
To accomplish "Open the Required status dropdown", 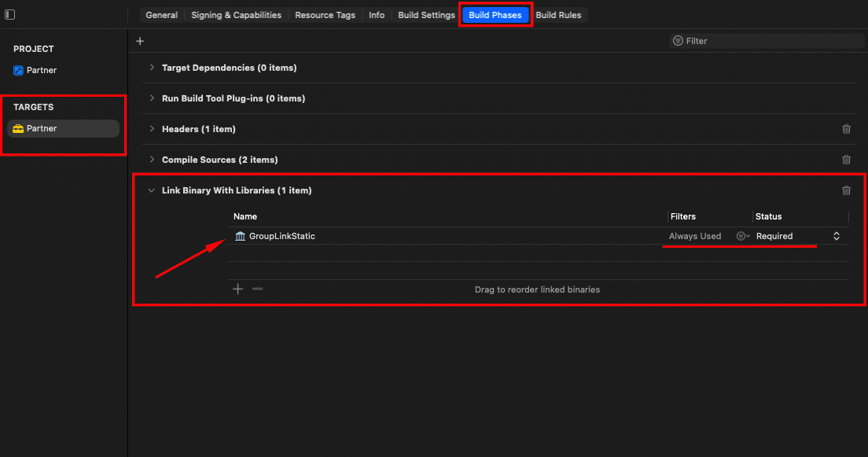I will point(798,236).
